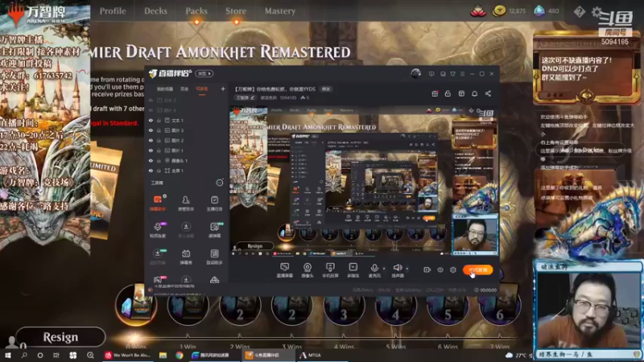The width and height of the screenshot is (644, 362).
Task: Click the Resign button in MTG Arena
Action: point(60,337)
